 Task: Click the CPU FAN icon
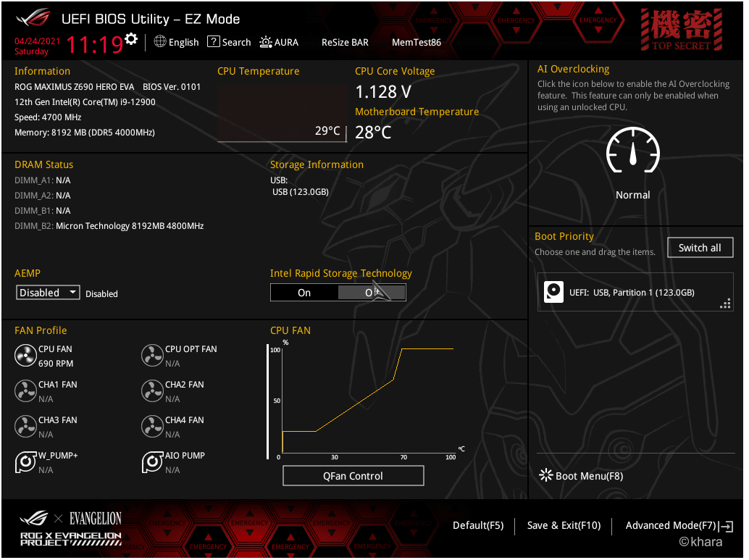point(25,356)
